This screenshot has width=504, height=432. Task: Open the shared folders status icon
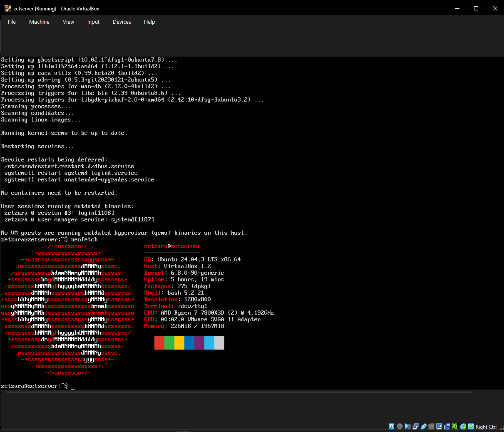[431, 426]
